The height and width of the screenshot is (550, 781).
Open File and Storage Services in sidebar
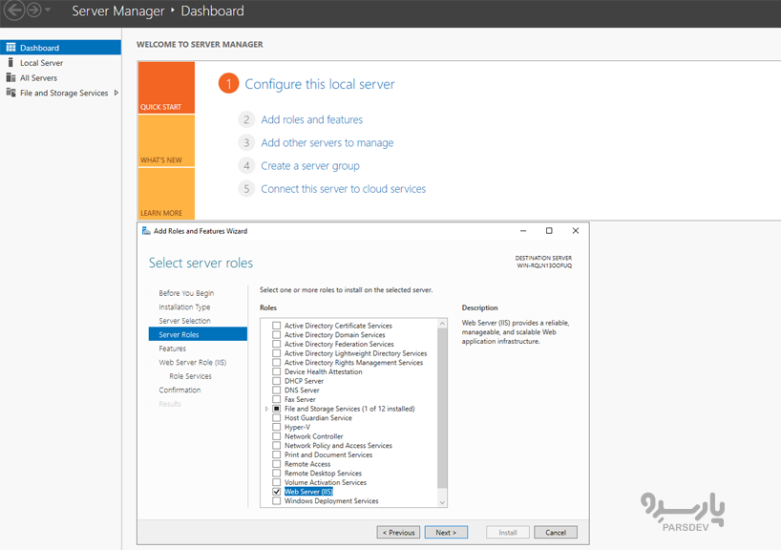pos(64,93)
